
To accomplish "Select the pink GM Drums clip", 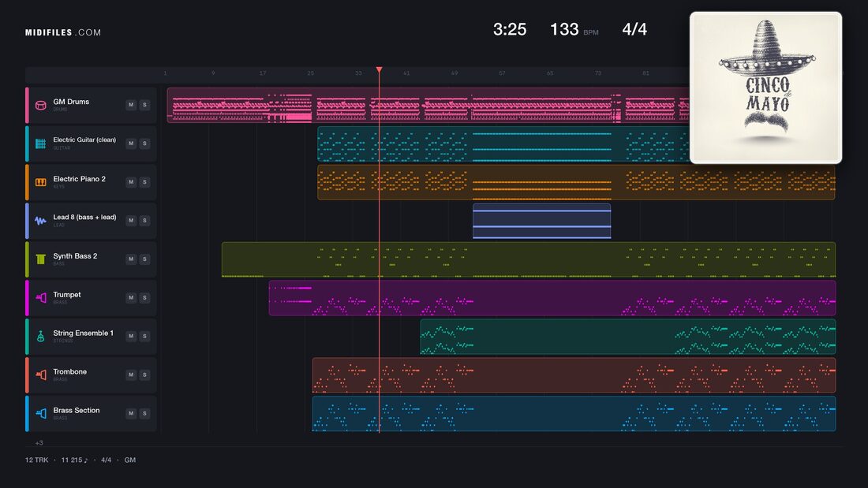I will pos(428,105).
